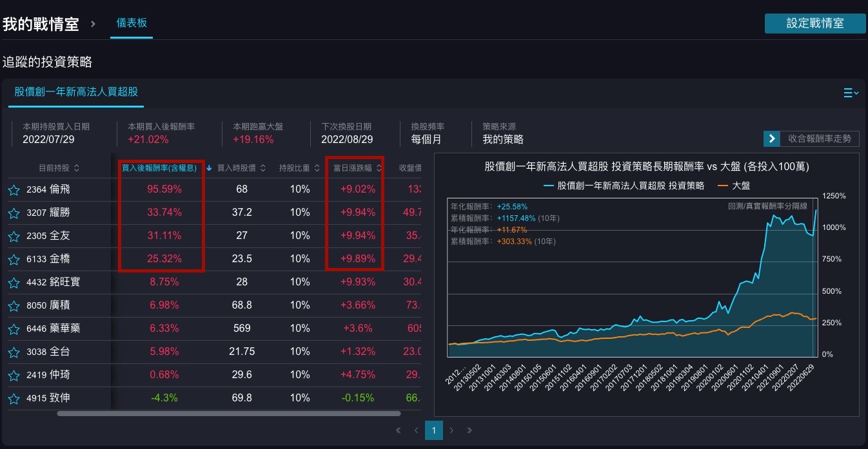This screenshot has height=449, width=868.
Task: Toggle 大盤 orange legend series
Action: (x=733, y=185)
